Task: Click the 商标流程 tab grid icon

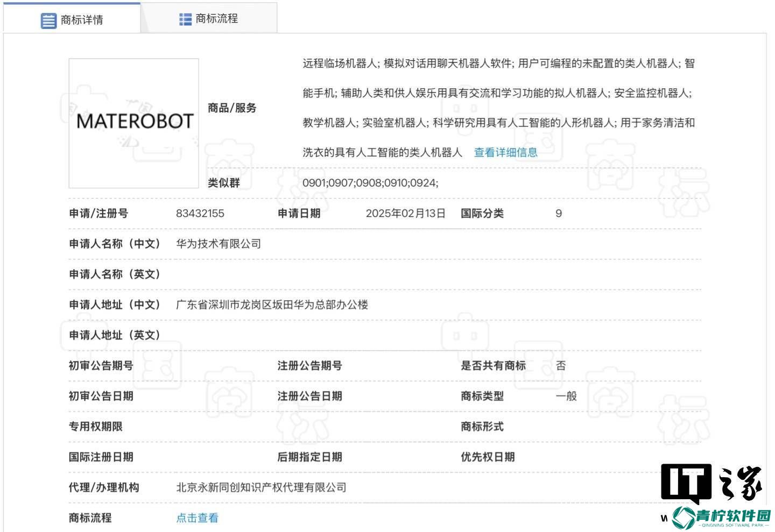Action: (x=185, y=19)
